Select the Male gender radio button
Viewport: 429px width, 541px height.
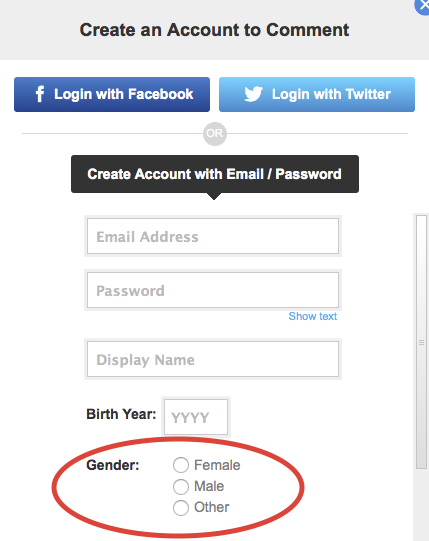(181, 486)
